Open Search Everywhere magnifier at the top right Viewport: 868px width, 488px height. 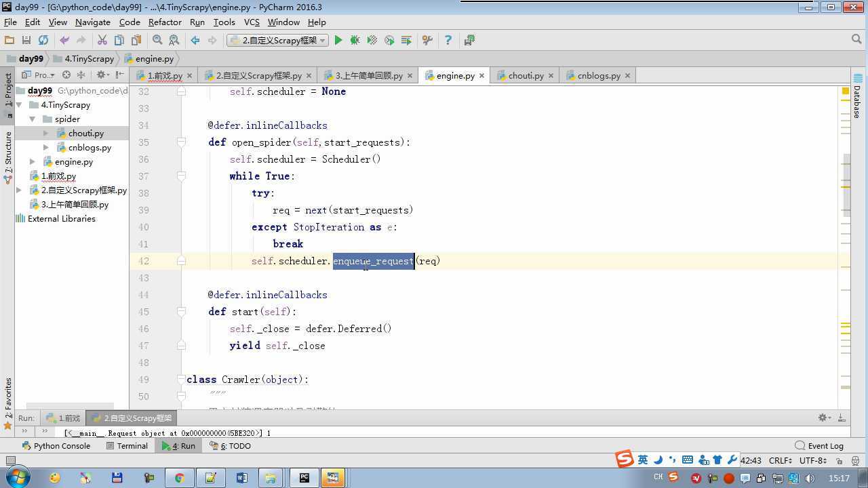[x=856, y=40]
